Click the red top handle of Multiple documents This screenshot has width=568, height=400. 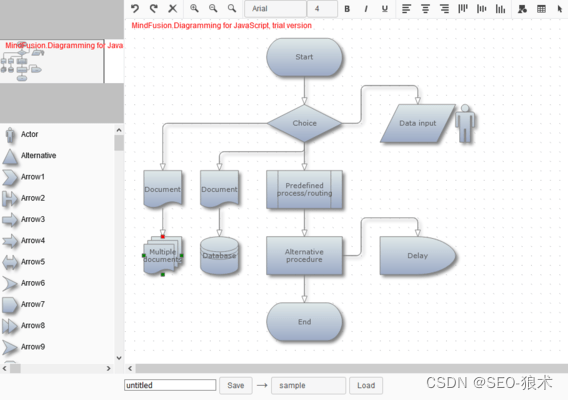pos(163,237)
